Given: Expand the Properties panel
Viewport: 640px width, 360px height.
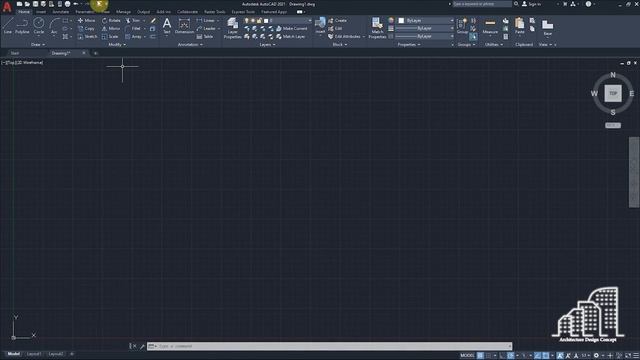Looking at the screenshot, I should pos(409,44).
